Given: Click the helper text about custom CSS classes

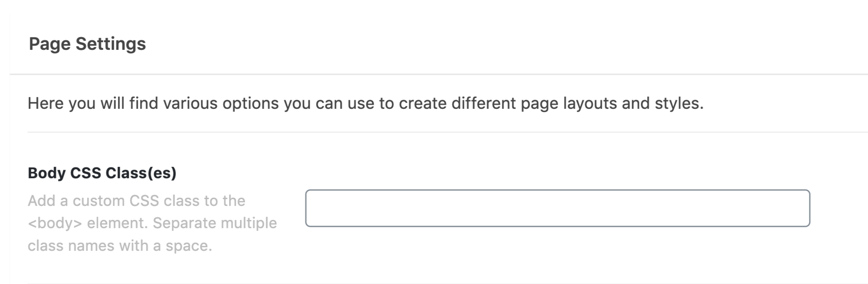Looking at the screenshot, I should coord(153,223).
